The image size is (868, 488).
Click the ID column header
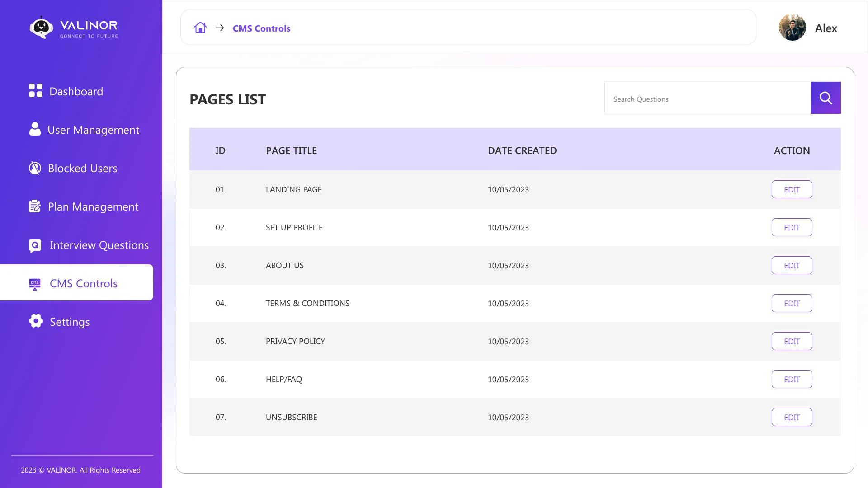click(220, 150)
